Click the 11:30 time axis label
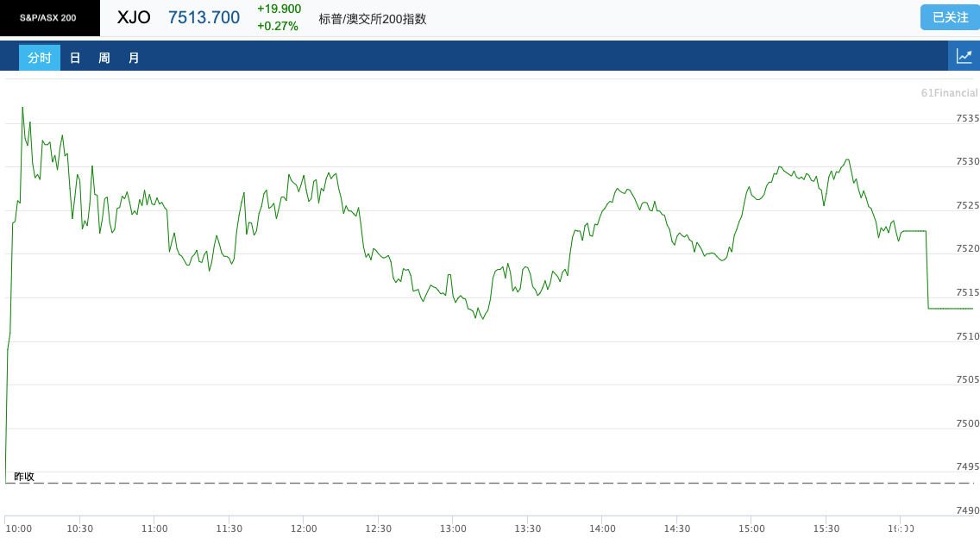This screenshot has width=980, height=538. [229, 529]
